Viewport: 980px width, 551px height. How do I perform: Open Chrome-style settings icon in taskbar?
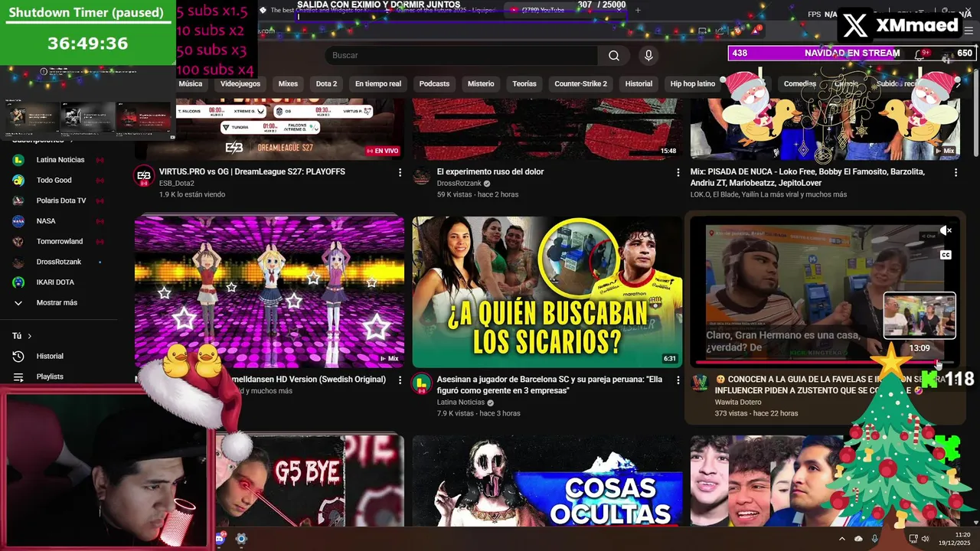pos(241,539)
